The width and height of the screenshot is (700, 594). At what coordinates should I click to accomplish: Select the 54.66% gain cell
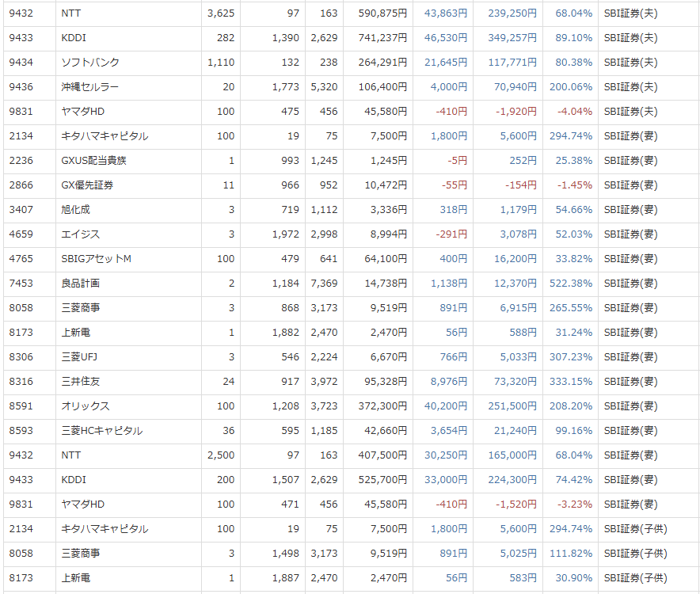[x=573, y=210]
